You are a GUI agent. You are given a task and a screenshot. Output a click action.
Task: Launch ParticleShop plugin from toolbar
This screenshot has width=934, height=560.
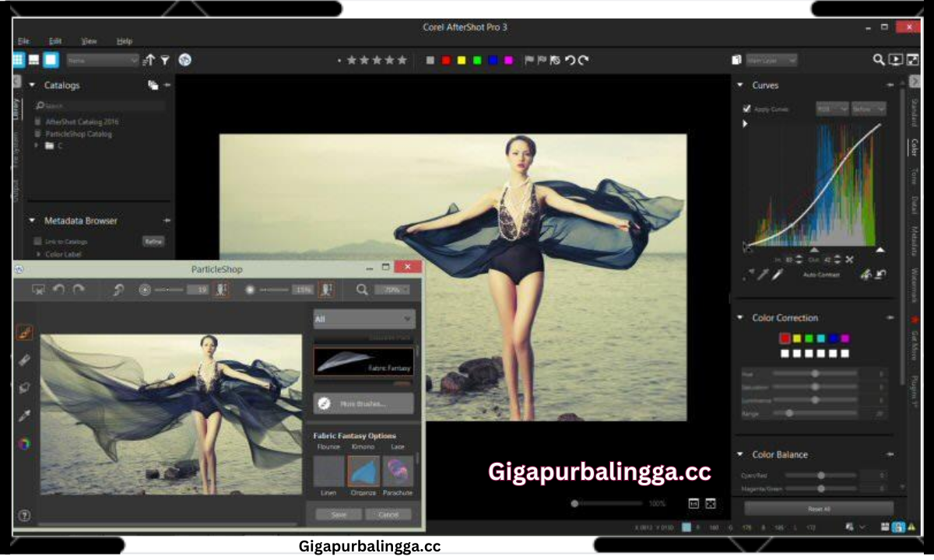[x=184, y=60]
